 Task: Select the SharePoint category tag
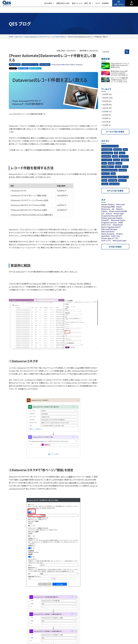click(x=123, y=170)
